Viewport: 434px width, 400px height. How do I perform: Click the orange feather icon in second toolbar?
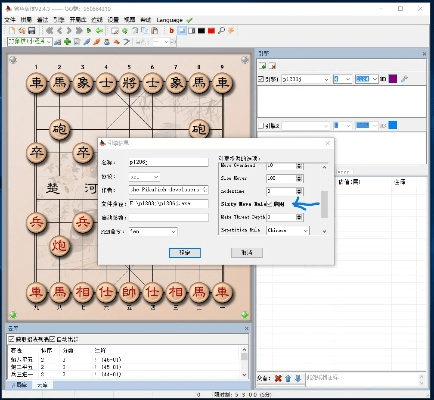[97, 42]
